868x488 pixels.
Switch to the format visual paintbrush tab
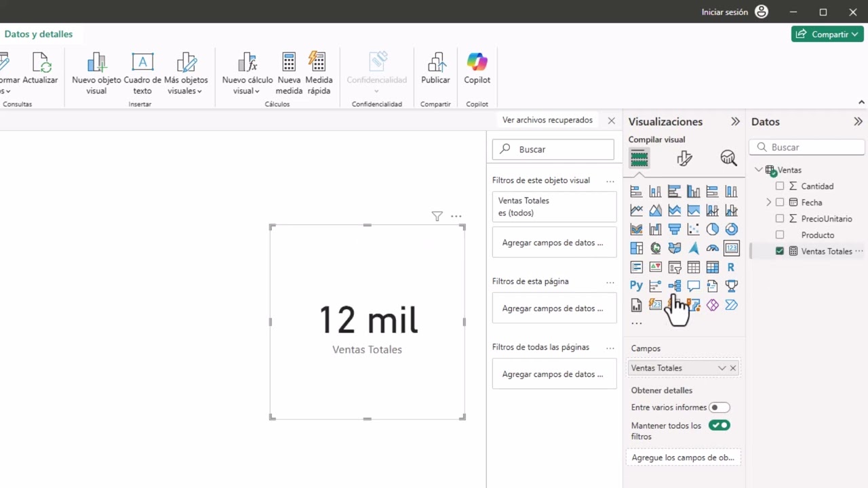[684, 159]
